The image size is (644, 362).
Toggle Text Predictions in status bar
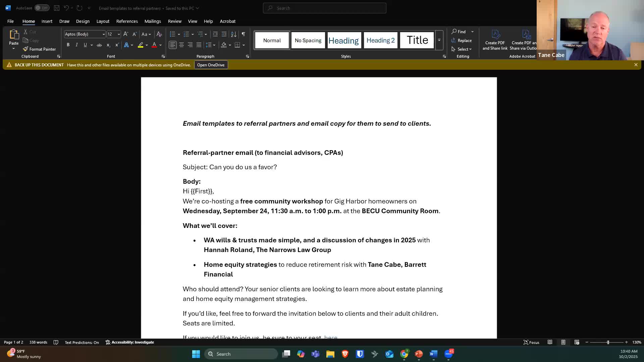click(82, 342)
